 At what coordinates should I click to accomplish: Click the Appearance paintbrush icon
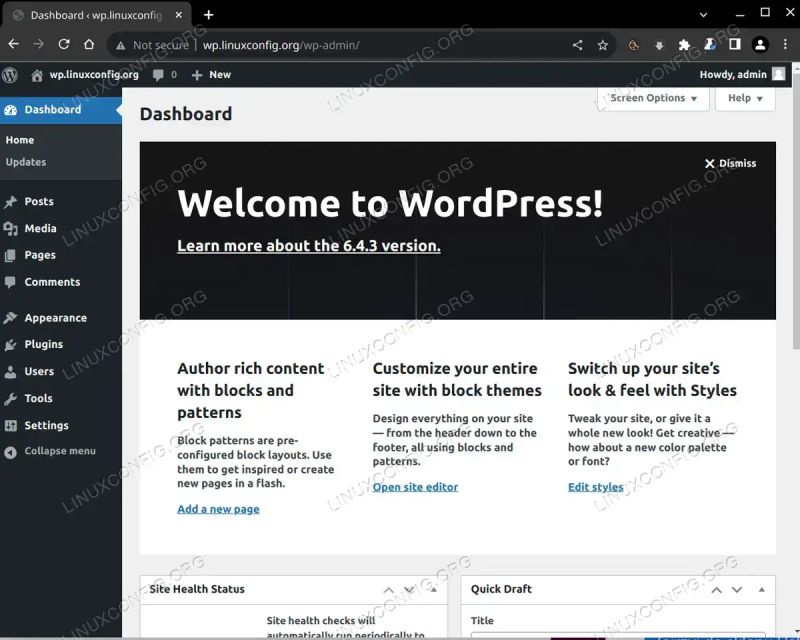(13, 317)
